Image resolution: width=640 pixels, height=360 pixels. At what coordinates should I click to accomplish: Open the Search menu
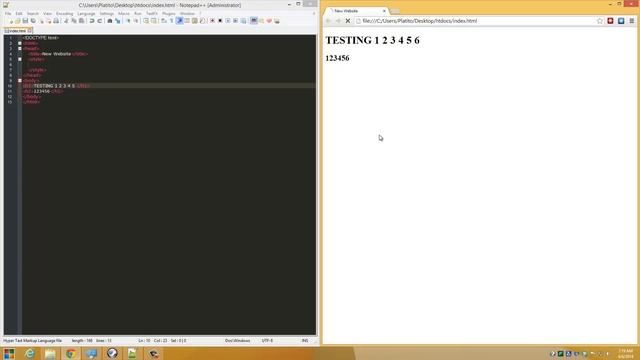pyautogui.click(x=33, y=13)
